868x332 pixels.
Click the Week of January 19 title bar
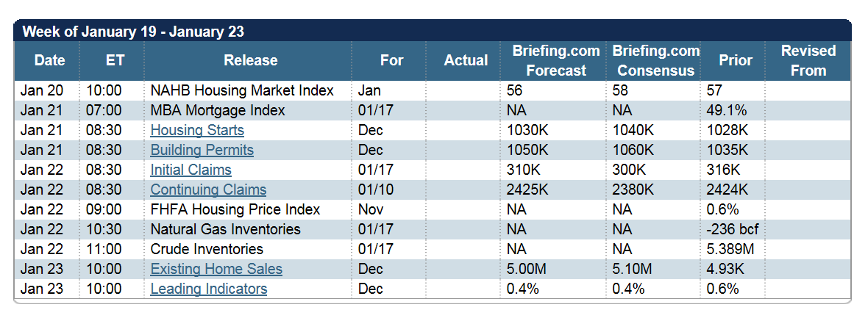(133, 32)
